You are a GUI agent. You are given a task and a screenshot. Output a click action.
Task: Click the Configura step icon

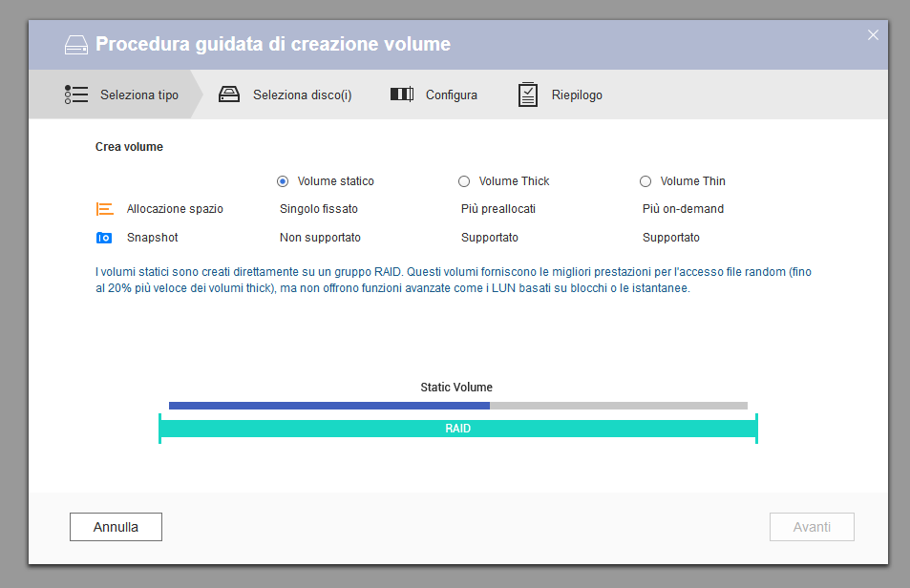point(401,94)
